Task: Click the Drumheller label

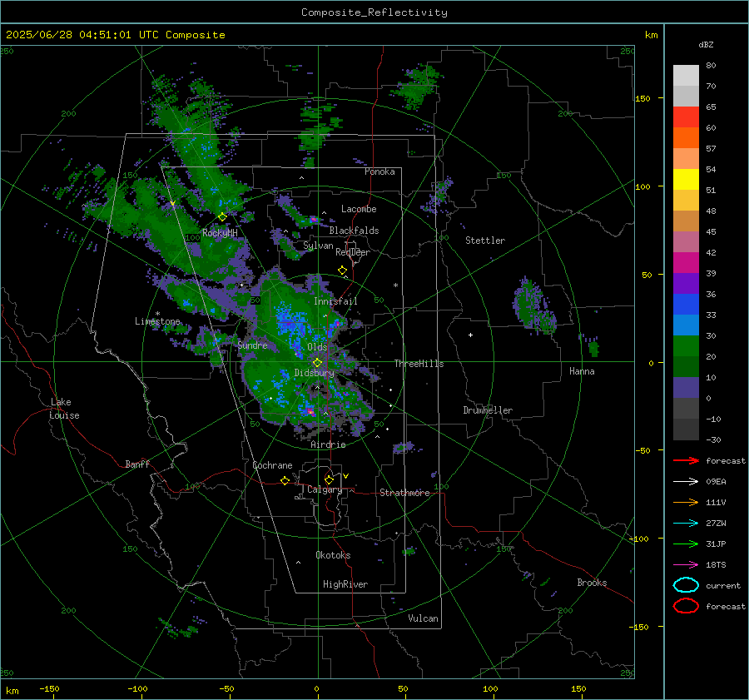Action: click(x=488, y=410)
